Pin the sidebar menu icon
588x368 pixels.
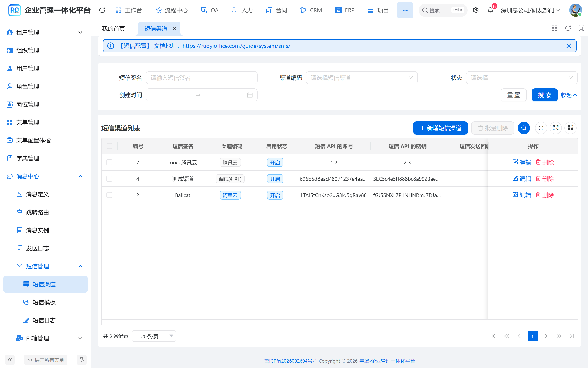[x=82, y=360]
